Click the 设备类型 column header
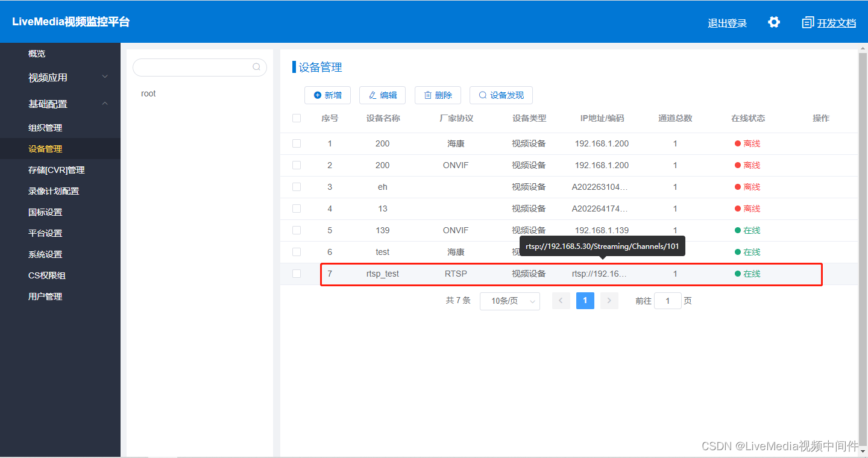868x458 pixels. click(529, 118)
